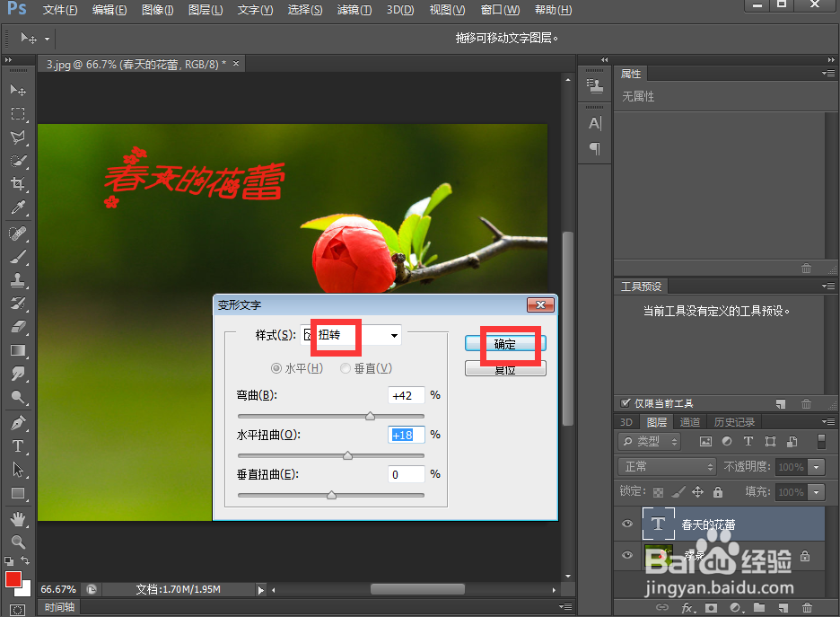Select the Pen tool

click(18, 423)
